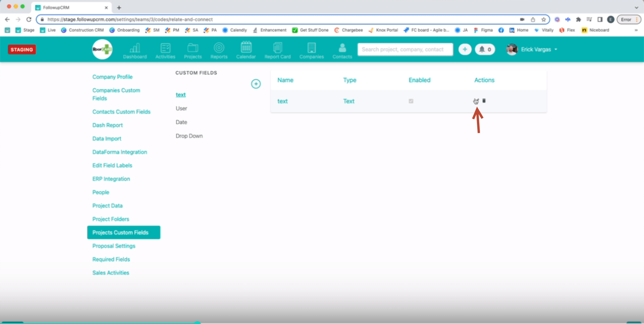Select the User custom field type

[181, 109]
